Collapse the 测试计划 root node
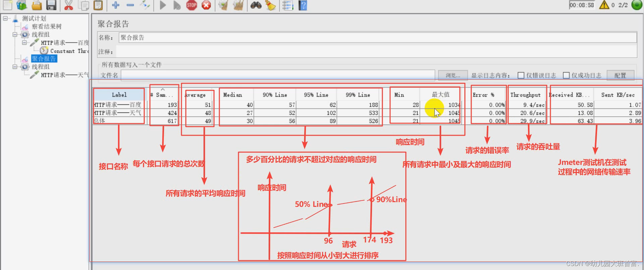This screenshot has width=644, height=270. (6, 18)
